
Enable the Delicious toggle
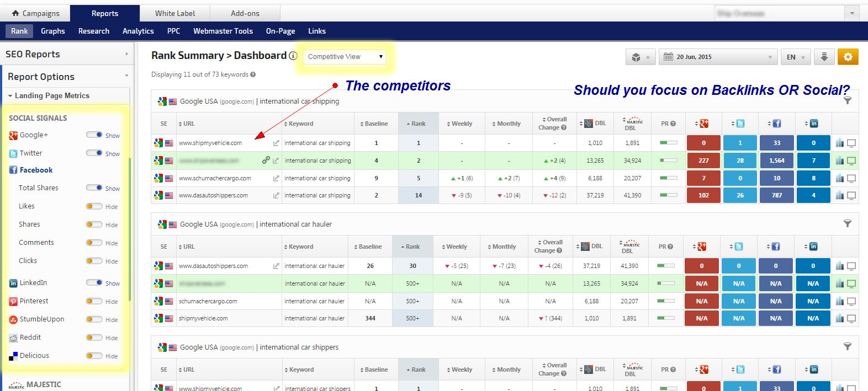coord(94,355)
